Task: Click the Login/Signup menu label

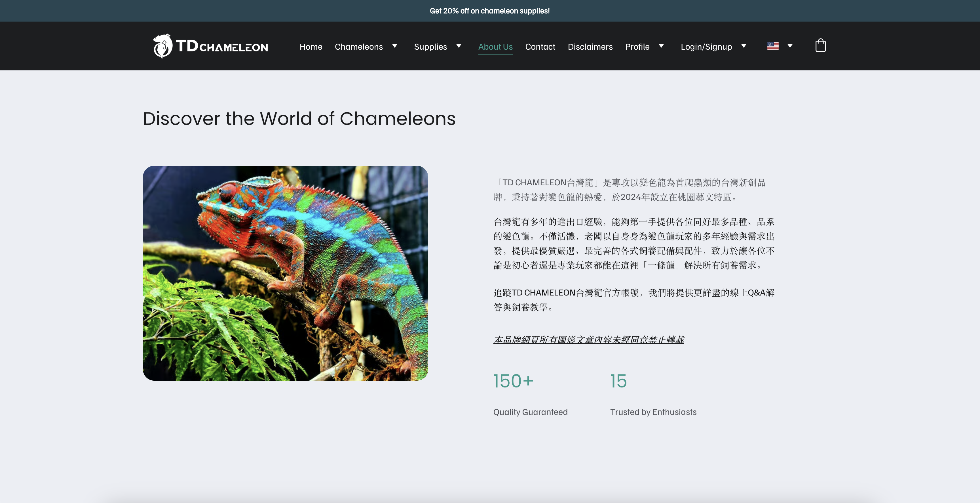Action: (706, 47)
